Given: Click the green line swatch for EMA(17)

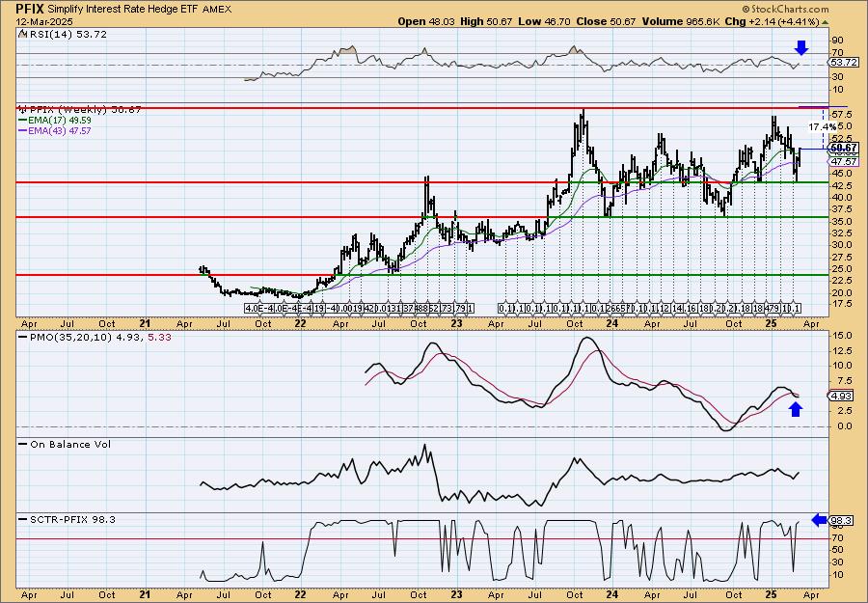Looking at the screenshot, I should tap(23, 121).
